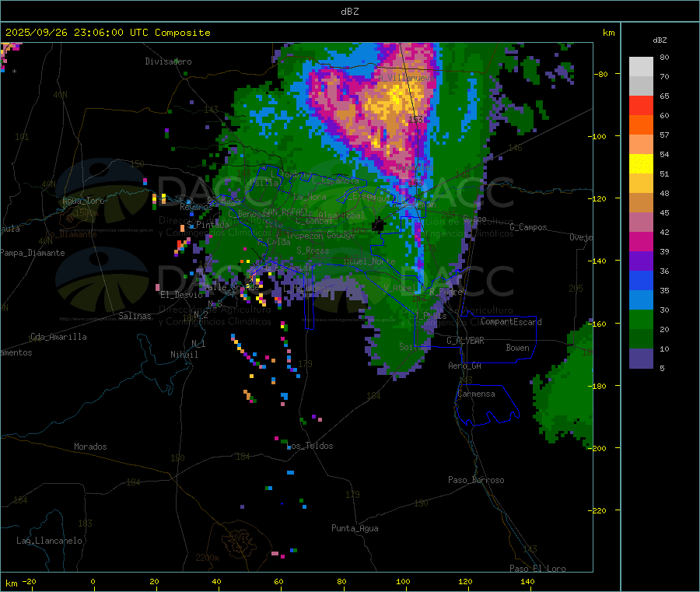Viewport: 700px width, 592px height.
Task: Click the dBZ heading above the color legend
Action: [660, 40]
